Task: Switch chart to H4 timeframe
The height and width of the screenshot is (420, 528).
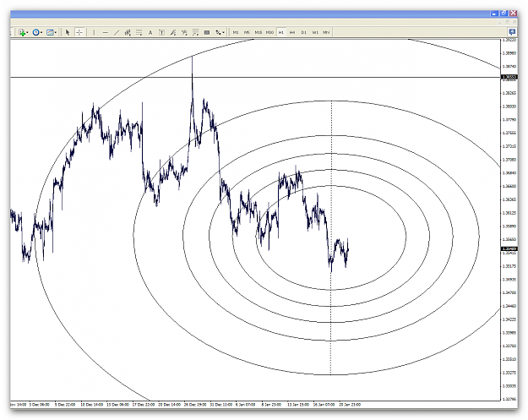Action: click(292, 32)
